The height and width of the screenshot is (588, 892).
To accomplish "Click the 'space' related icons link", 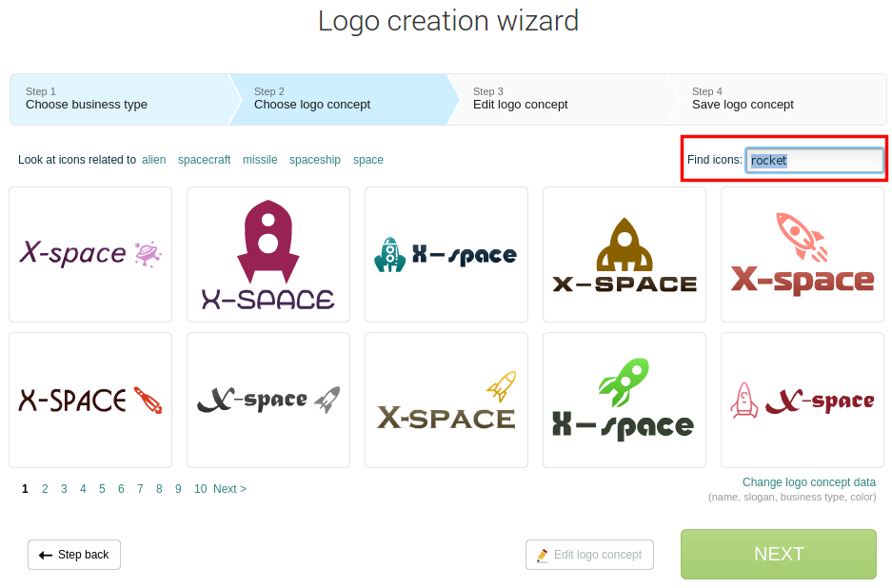I will tap(368, 160).
